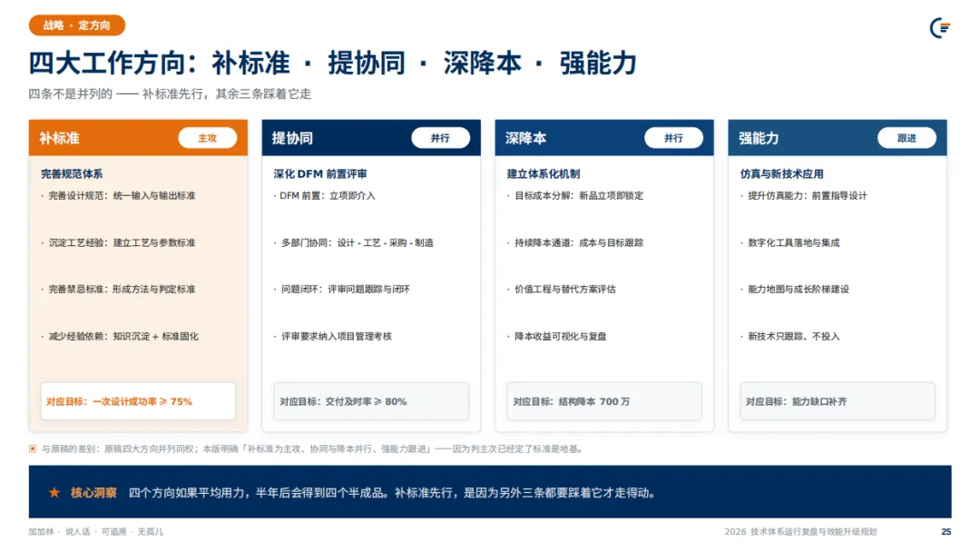This screenshot has height=552, width=980.
Task: Click the 强能力 card header title
Action: click(759, 138)
